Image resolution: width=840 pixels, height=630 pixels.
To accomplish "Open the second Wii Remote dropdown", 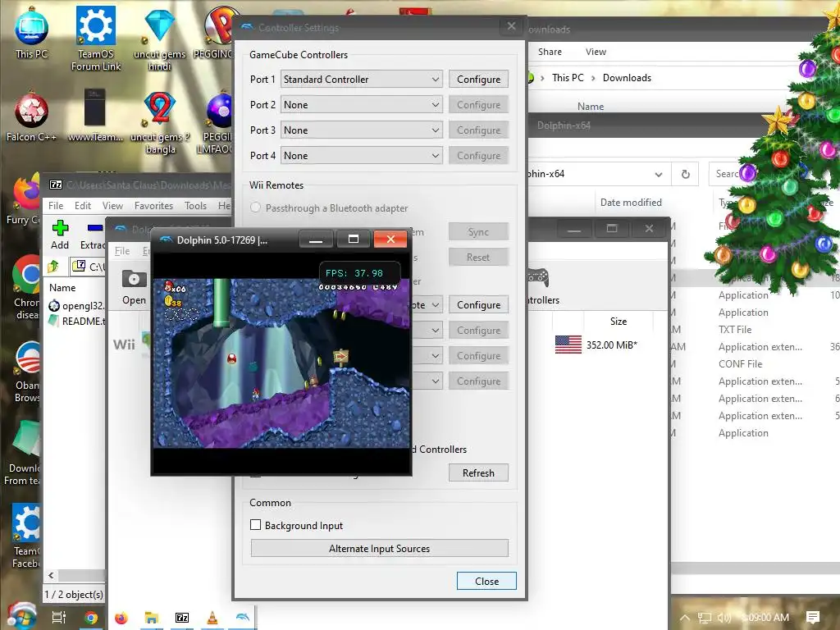I will click(x=427, y=330).
